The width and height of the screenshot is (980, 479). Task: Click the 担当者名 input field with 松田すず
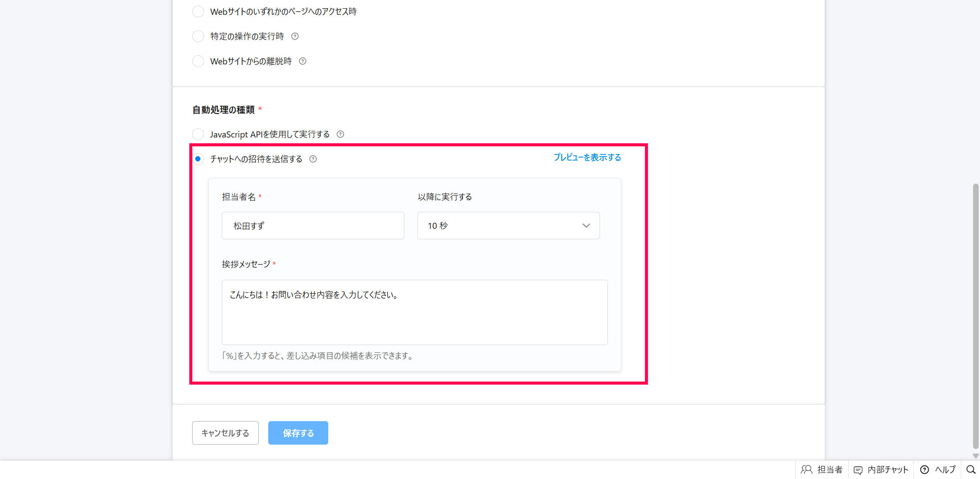tap(313, 226)
